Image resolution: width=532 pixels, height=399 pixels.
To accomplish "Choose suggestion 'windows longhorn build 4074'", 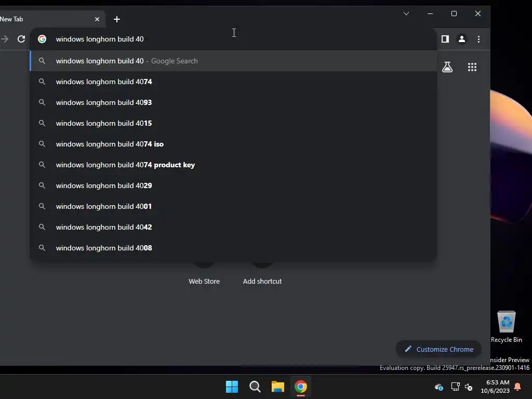I will 233,82.
